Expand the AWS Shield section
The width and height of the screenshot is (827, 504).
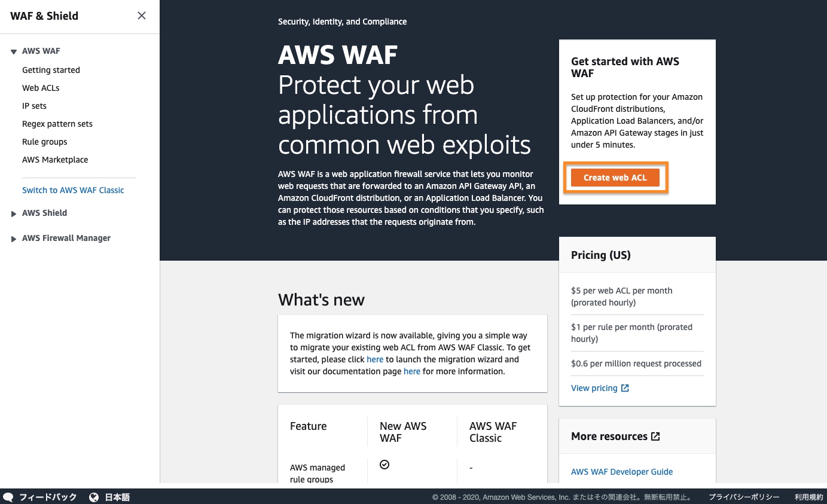pyautogui.click(x=14, y=213)
